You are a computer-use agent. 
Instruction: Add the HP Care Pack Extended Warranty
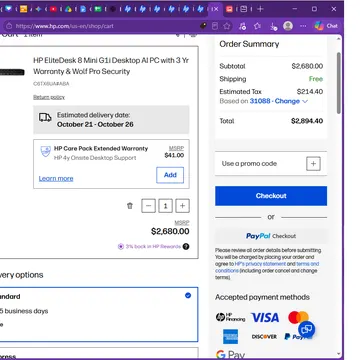(170, 175)
